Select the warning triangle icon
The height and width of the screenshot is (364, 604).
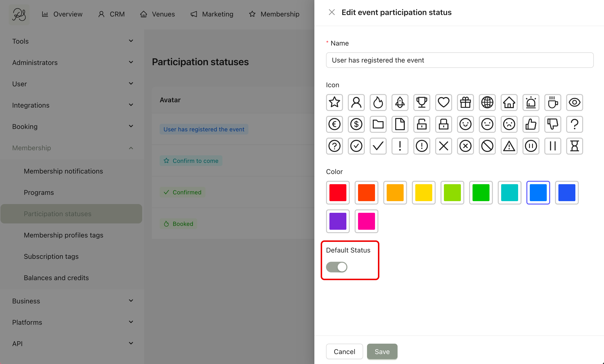[509, 146]
